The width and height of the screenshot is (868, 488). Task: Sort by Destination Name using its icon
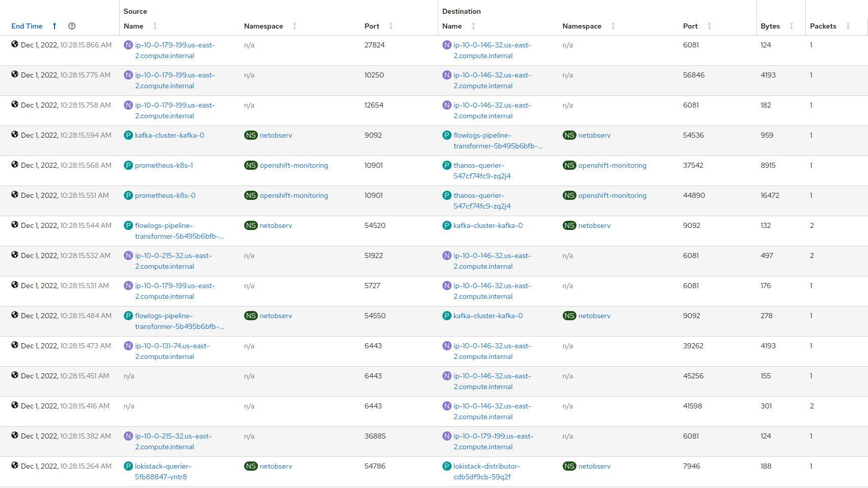474,26
